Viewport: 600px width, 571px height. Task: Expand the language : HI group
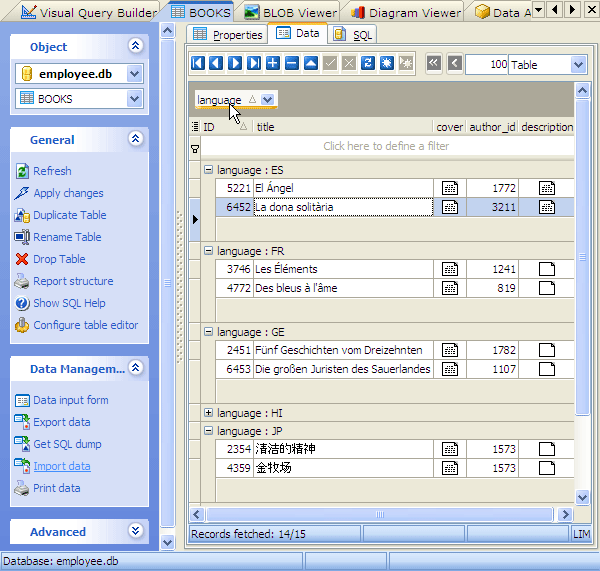(x=208, y=413)
